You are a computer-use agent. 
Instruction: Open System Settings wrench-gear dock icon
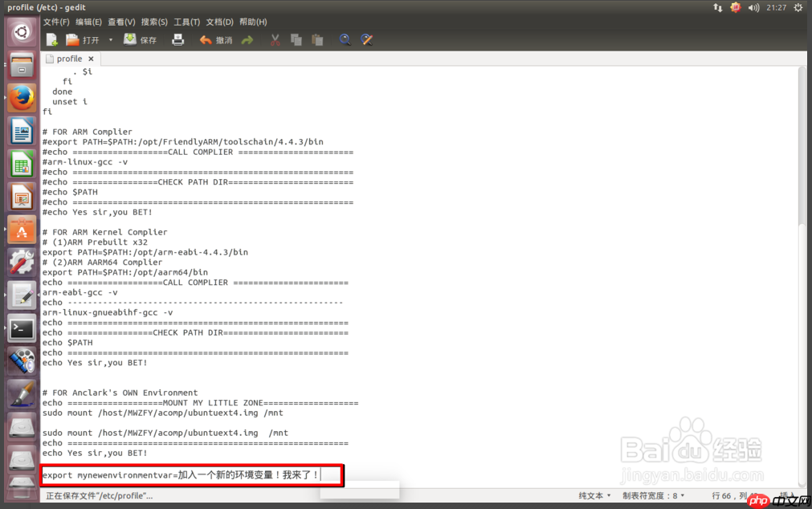pyautogui.click(x=22, y=262)
